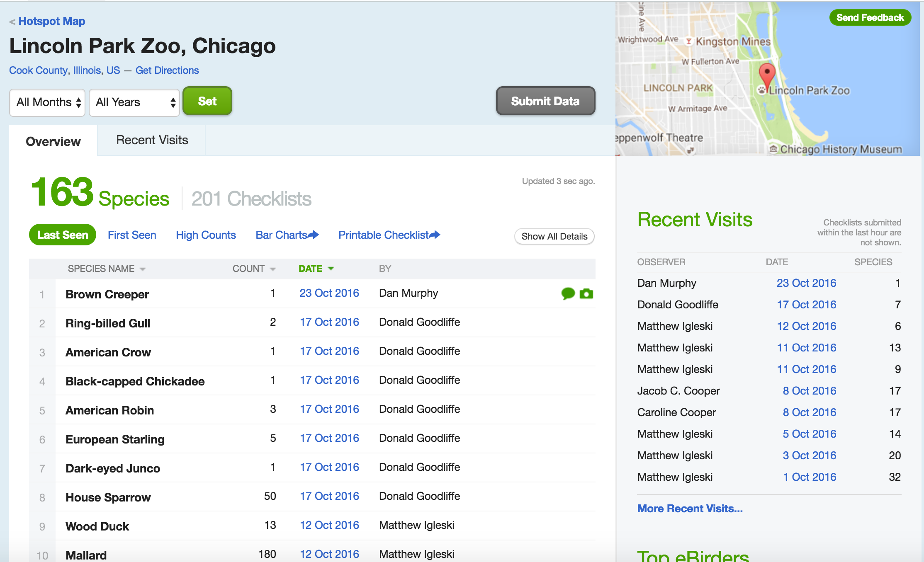Click the Lincoln Park Zoo paw icon
The image size is (924, 562).
point(762,90)
